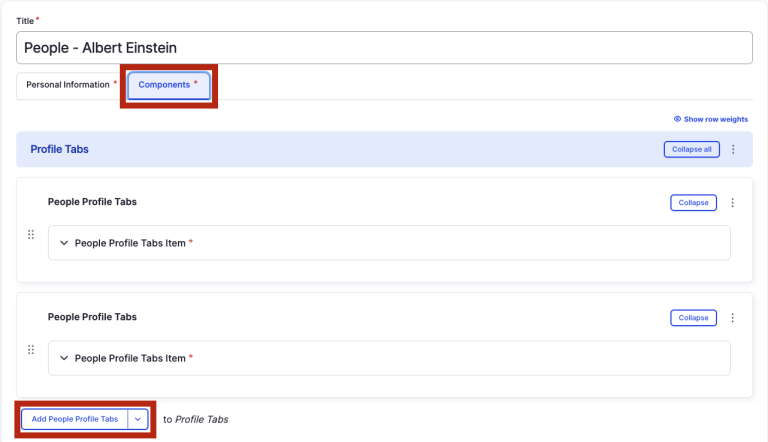Screen dimensions: 768x442
Task: Click the Show row weights link text
Action: (715, 119)
